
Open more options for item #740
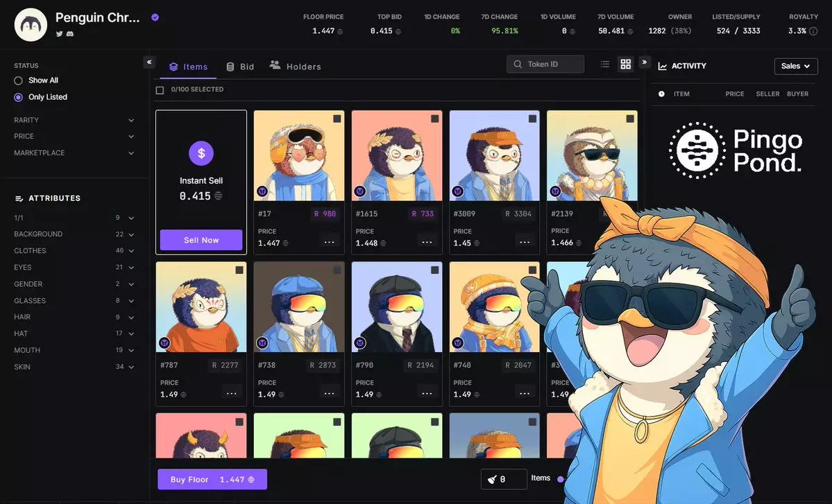[x=525, y=393]
